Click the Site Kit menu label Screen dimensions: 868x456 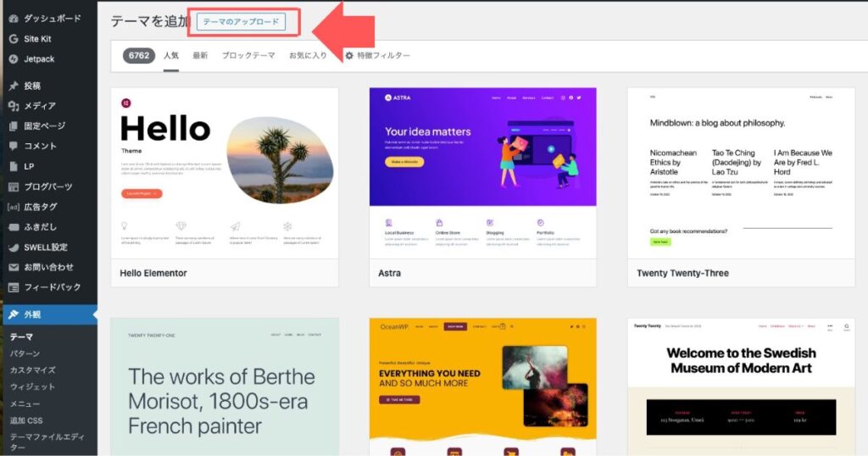[37, 39]
